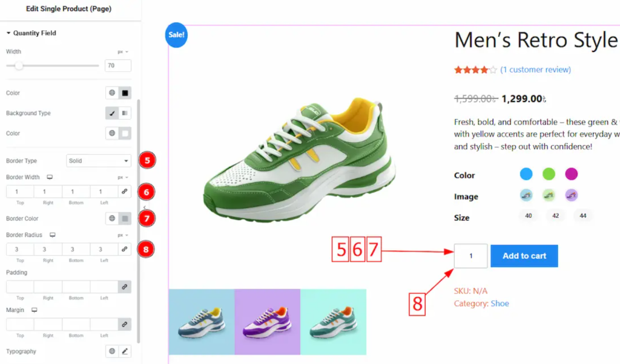Select size 42 variation option

[x=556, y=215]
